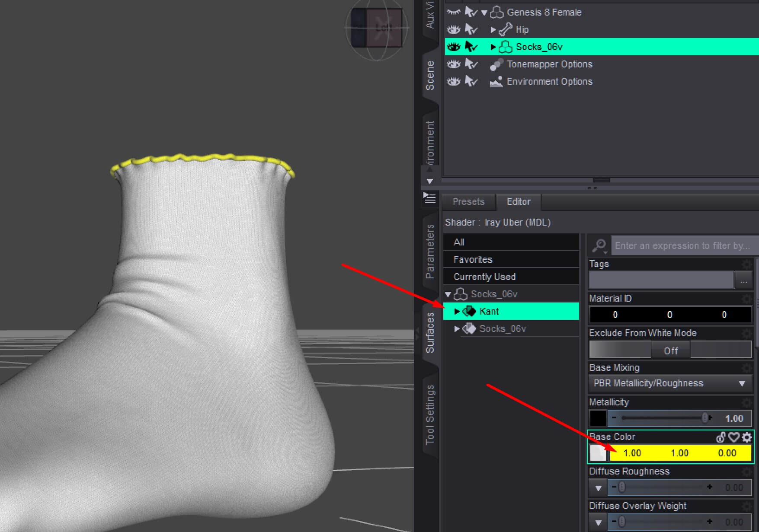
Task: Open Base Mixing dropdown
Action: click(670, 383)
